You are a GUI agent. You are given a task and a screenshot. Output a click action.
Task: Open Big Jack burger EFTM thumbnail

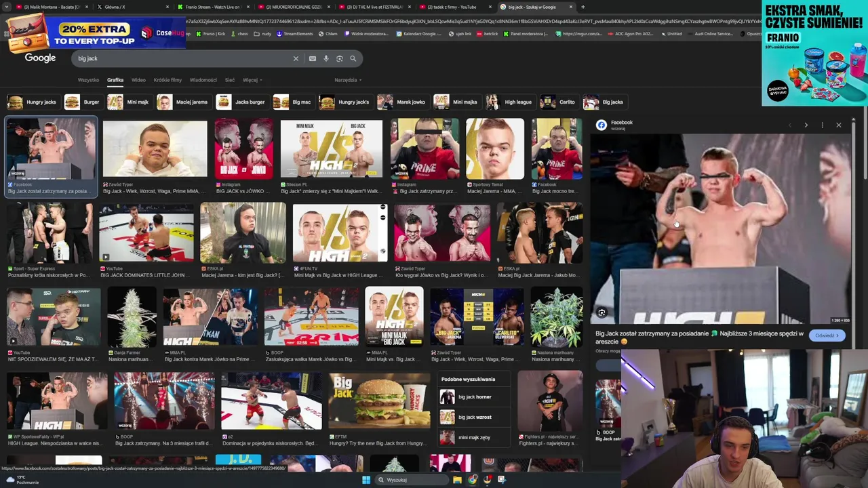379,401
